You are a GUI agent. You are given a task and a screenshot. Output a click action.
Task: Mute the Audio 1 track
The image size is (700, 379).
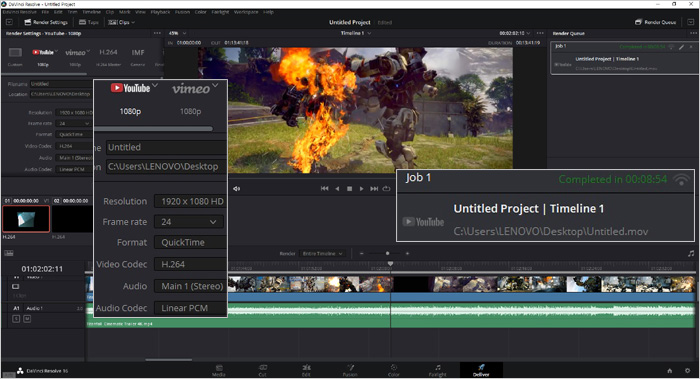(x=27, y=319)
